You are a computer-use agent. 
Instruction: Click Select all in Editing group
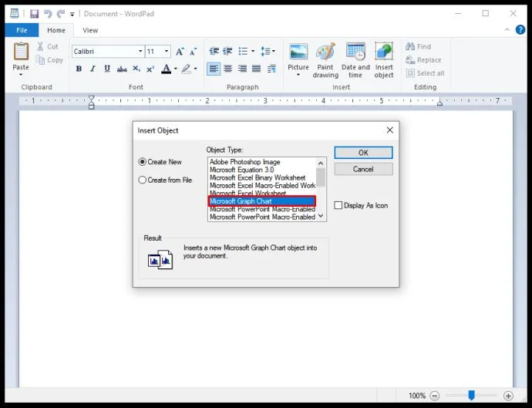click(x=425, y=73)
